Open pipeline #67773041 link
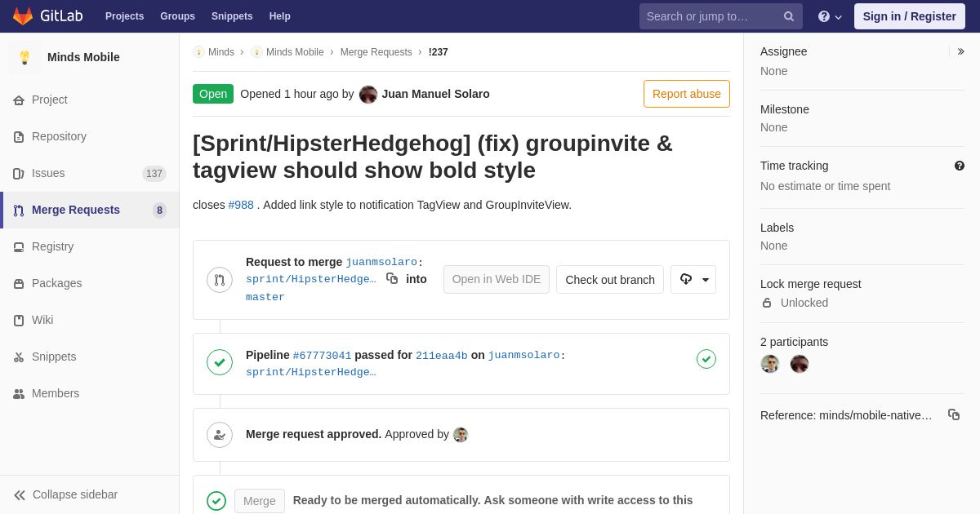The width and height of the screenshot is (980, 514). [322, 356]
